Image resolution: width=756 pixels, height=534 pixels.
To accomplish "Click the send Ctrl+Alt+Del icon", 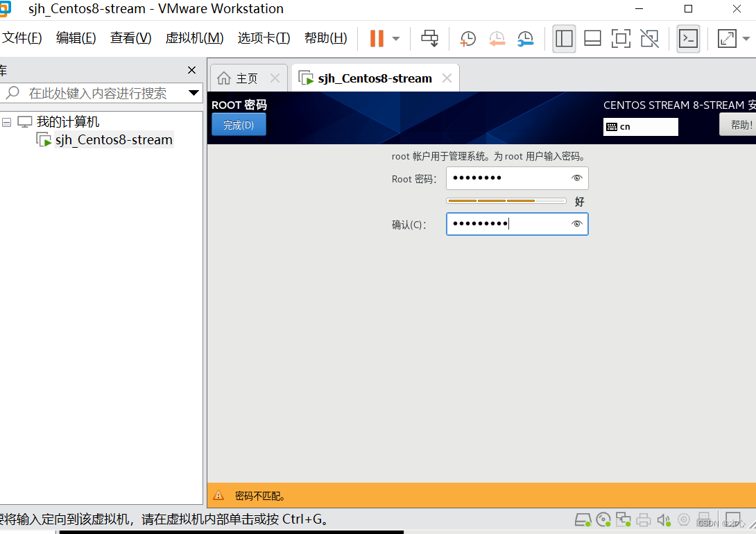I will (429, 39).
